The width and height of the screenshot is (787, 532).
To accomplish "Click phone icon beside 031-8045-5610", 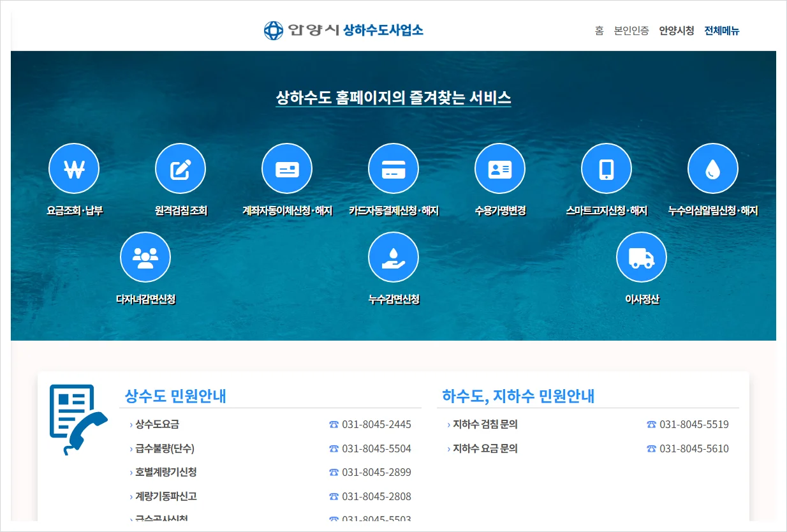I will click(x=651, y=448).
